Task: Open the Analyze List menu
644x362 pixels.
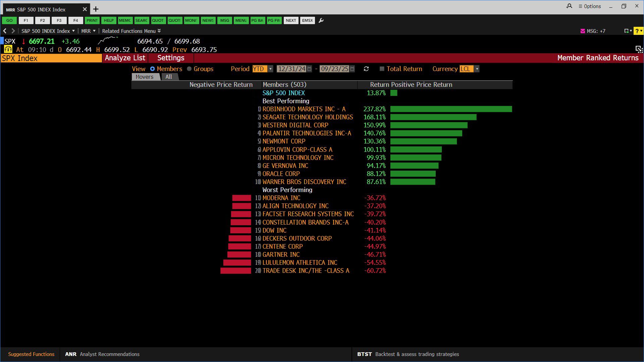Action: (x=125, y=58)
